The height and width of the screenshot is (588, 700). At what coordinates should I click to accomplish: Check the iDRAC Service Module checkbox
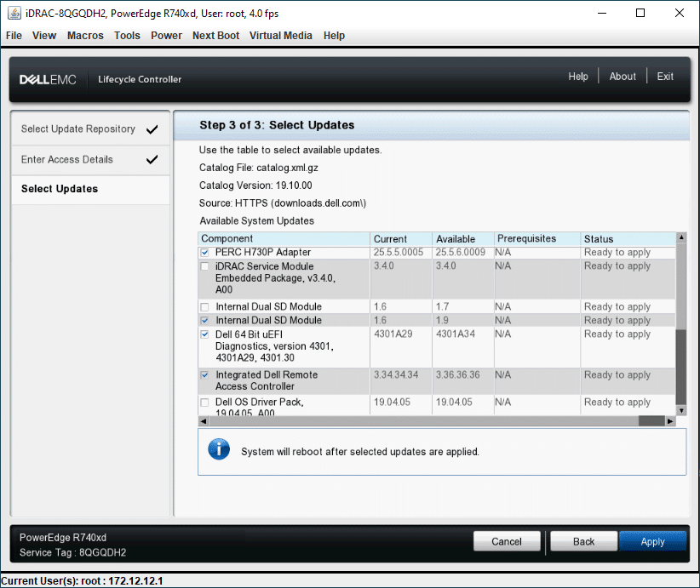(x=204, y=266)
